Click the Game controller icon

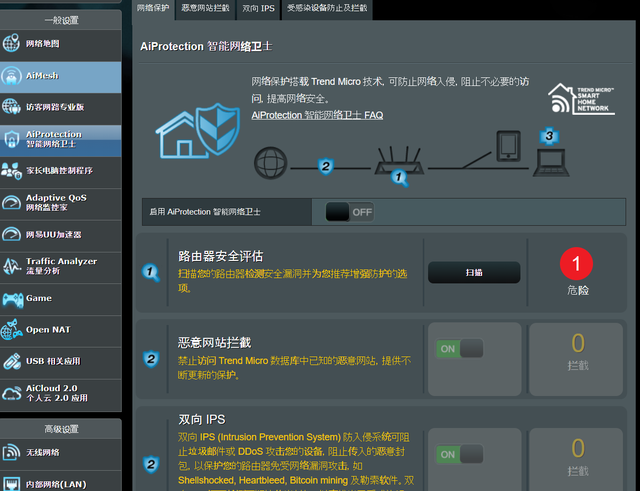[13, 299]
